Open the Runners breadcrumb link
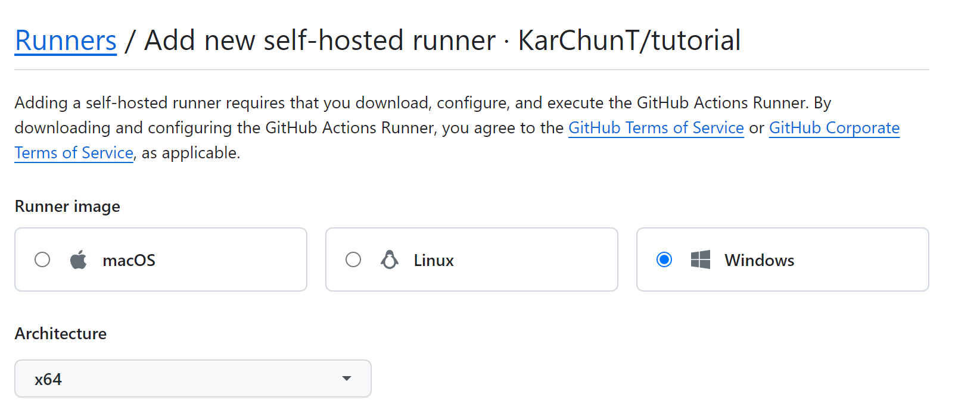The height and width of the screenshot is (413, 980). click(66, 40)
